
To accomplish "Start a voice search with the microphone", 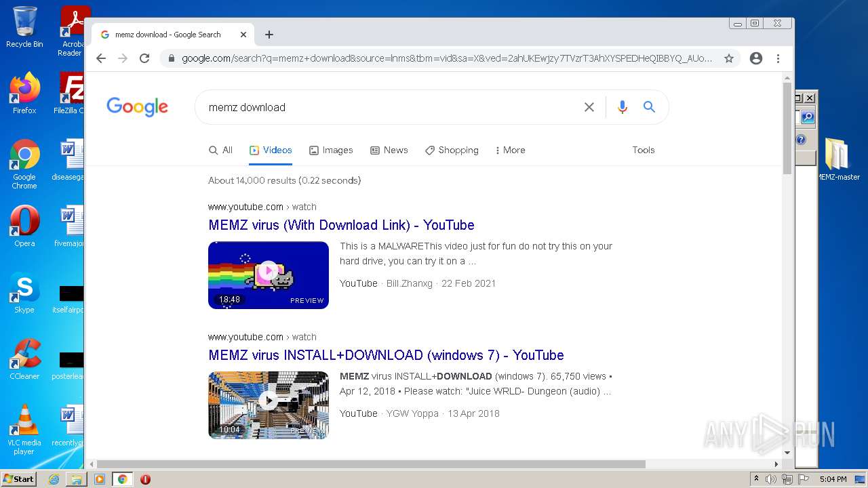I will pyautogui.click(x=623, y=107).
